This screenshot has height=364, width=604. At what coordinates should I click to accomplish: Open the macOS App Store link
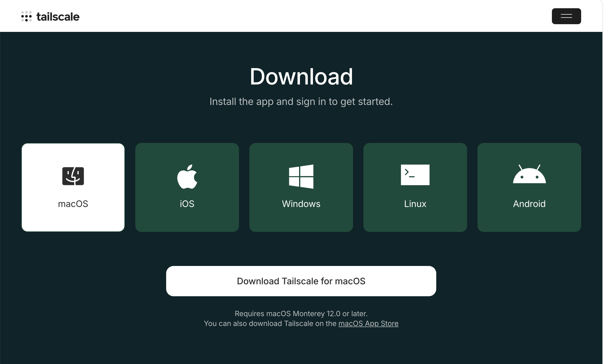(x=368, y=324)
